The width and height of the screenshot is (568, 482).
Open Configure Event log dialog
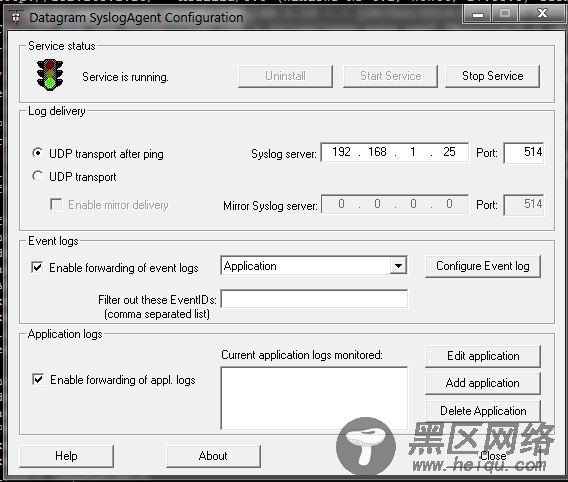tap(483, 266)
